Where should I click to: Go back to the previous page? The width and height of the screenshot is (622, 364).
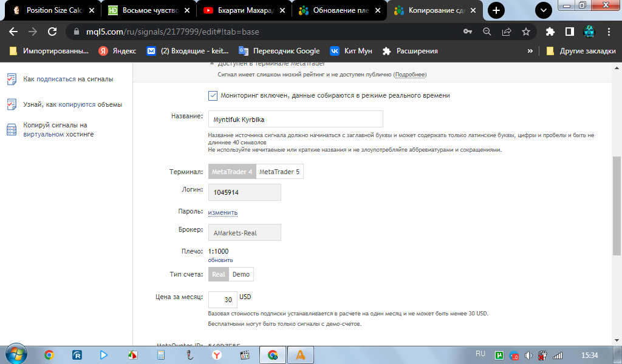[x=13, y=32]
